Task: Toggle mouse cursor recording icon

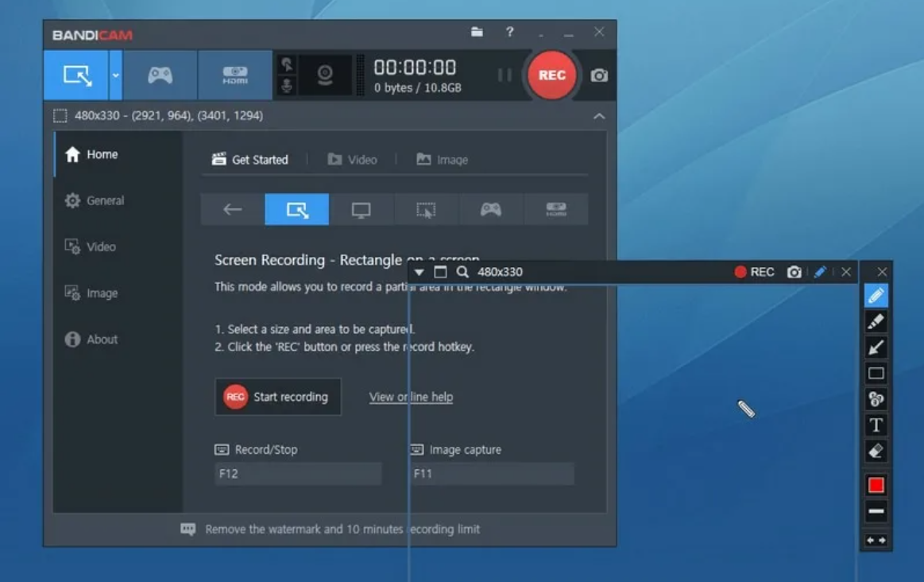Action: tap(287, 64)
